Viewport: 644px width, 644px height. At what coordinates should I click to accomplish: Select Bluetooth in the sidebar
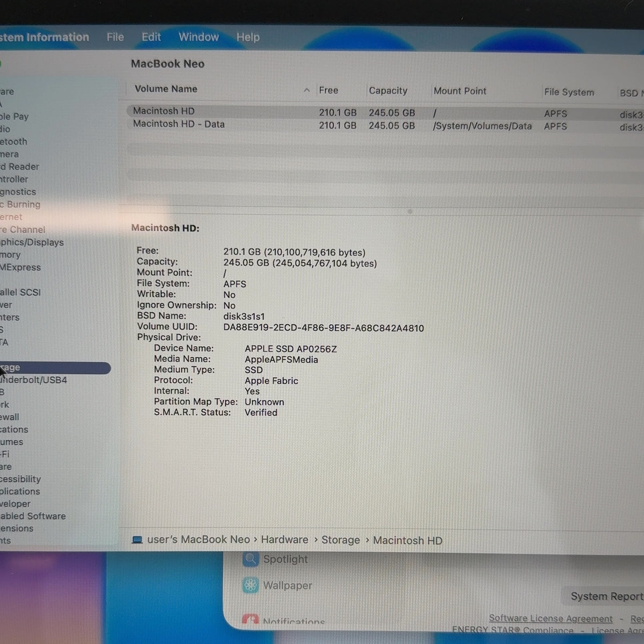(x=13, y=142)
